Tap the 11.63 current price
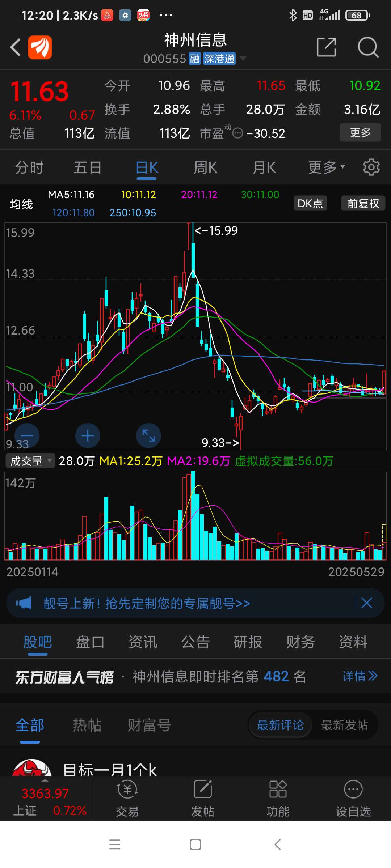This screenshot has height=868, width=391. [39, 91]
